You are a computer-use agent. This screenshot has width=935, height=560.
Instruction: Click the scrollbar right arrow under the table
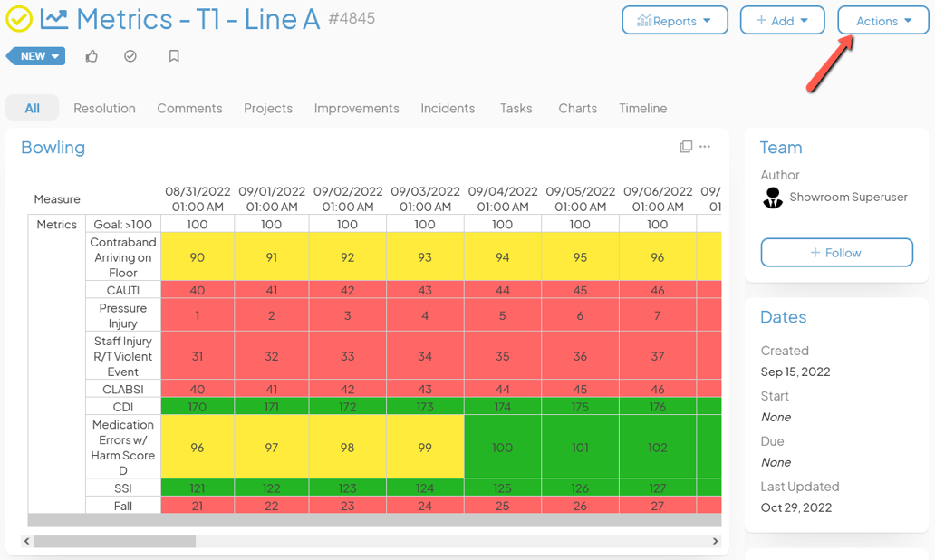point(716,541)
